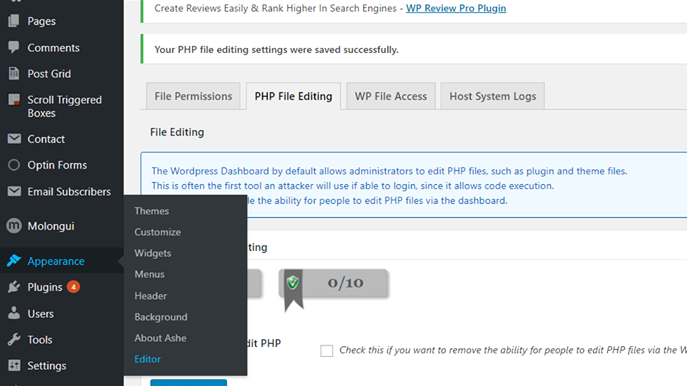This screenshot has width=687, height=386.
Task: Switch to the File Permissions tab
Action: click(193, 96)
